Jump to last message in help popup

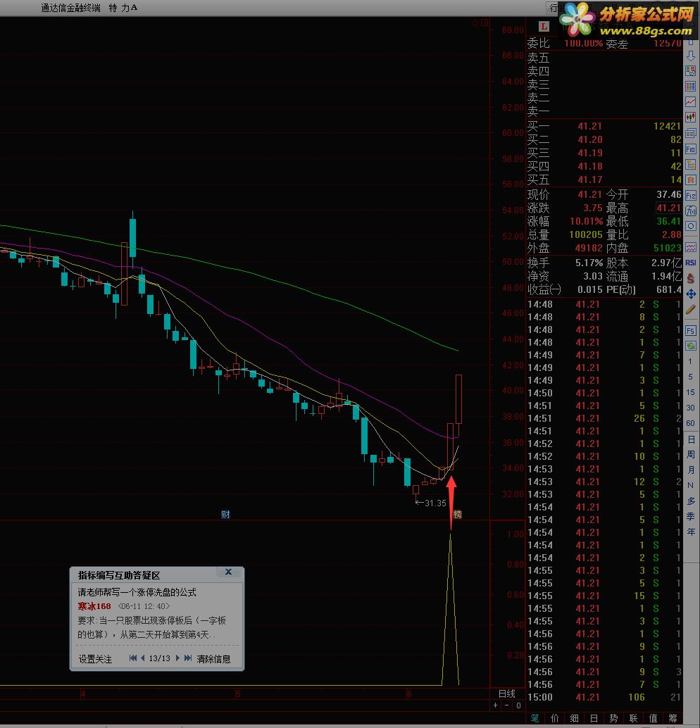pos(187,658)
